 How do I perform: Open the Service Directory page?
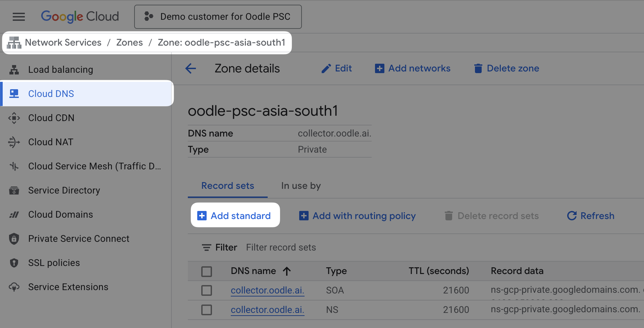pyautogui.click(x=64, y=190)
